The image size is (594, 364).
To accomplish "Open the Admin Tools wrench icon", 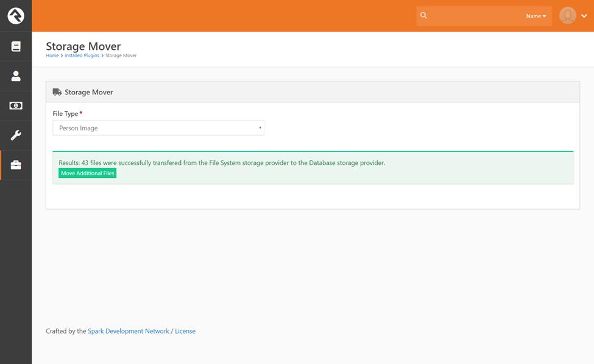I will tap(15, 135).
